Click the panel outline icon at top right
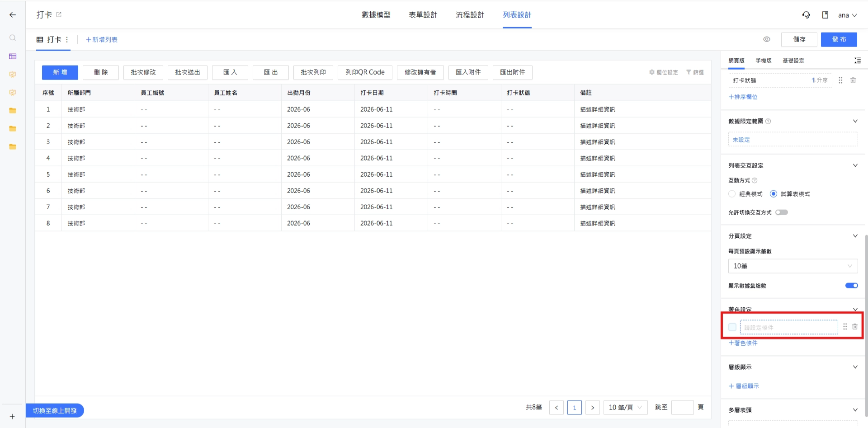This screenshot has width=868, height=428. (857, 61)
